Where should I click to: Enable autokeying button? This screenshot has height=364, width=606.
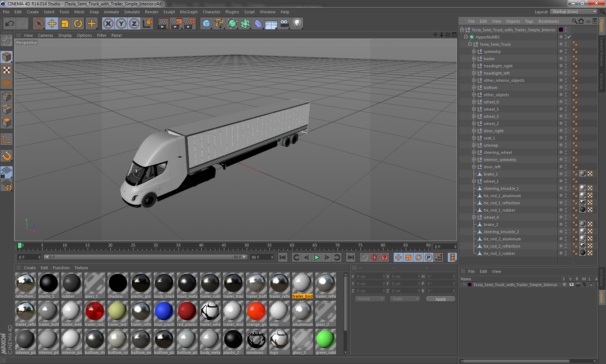374,257
